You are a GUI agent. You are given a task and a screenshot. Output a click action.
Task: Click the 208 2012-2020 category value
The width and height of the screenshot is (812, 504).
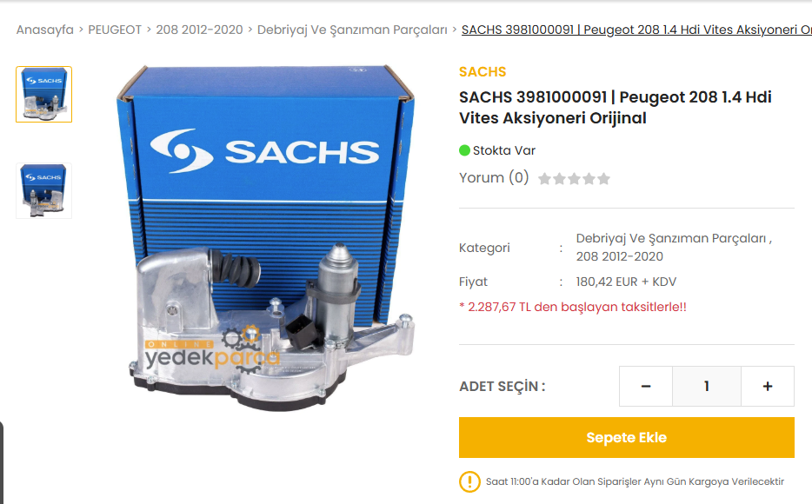[620, 256]
